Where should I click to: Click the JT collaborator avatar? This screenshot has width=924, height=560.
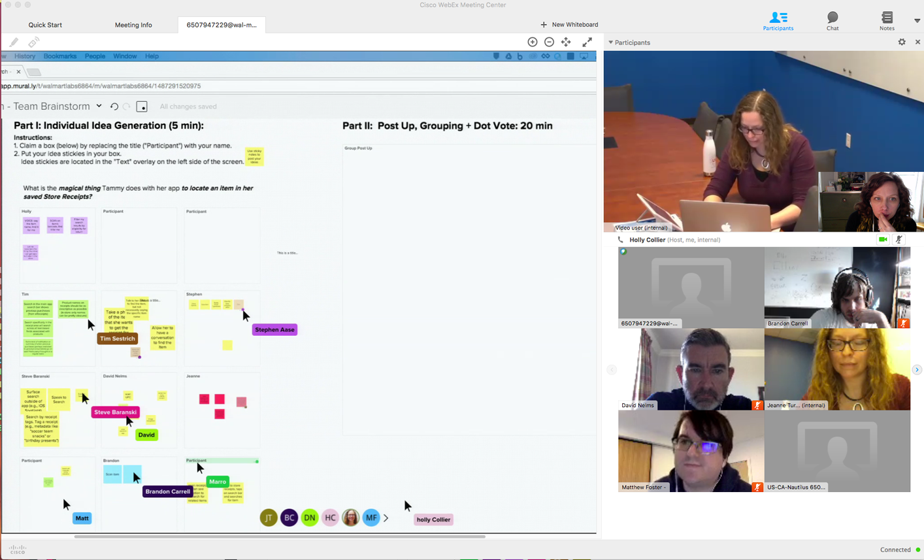[x=269, y=518]
